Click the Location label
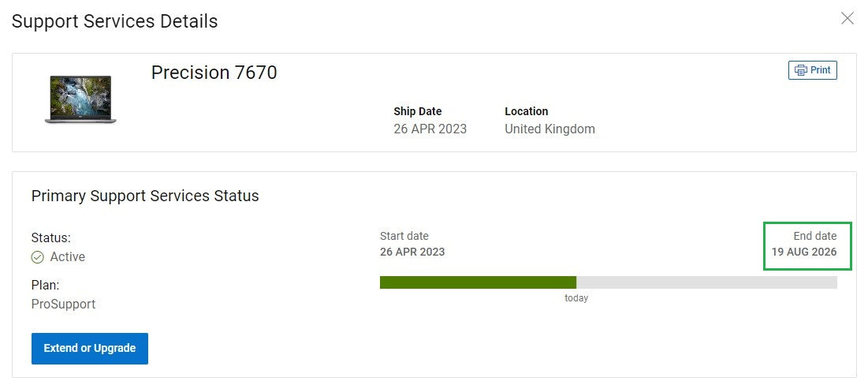This screenshot has height=385, width=868. [527, 111]
